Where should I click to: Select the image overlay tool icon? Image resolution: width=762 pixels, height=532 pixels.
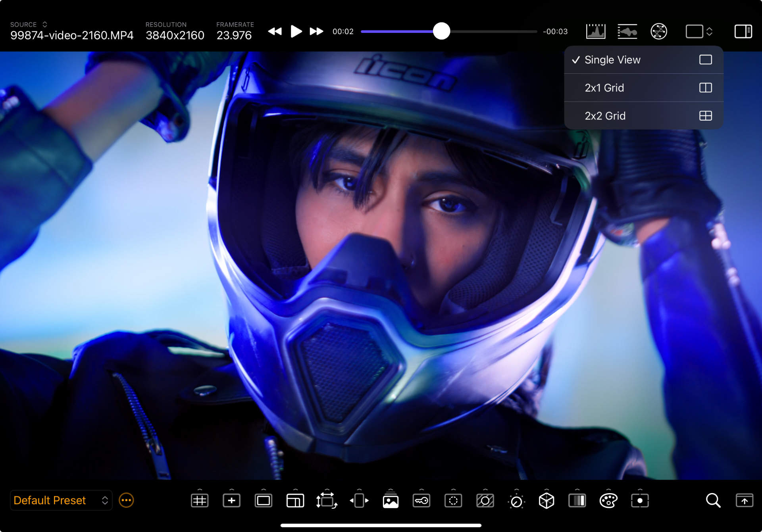point(391,501)
